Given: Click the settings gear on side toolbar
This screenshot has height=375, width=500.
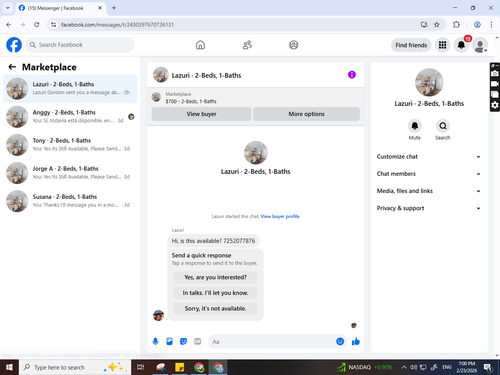Looking at the screenshot, I should click(495, 105).
